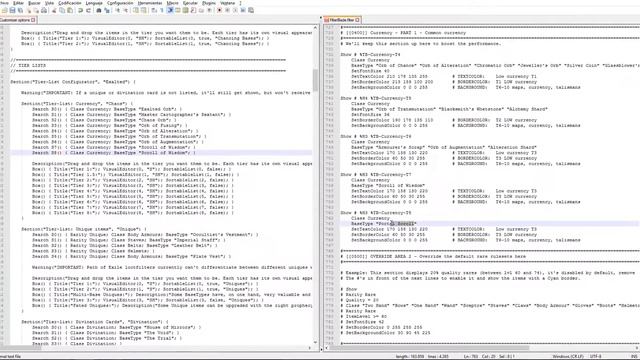
Task: Click the Save Recorded Macro icon
Action: (x=250, y=10)
